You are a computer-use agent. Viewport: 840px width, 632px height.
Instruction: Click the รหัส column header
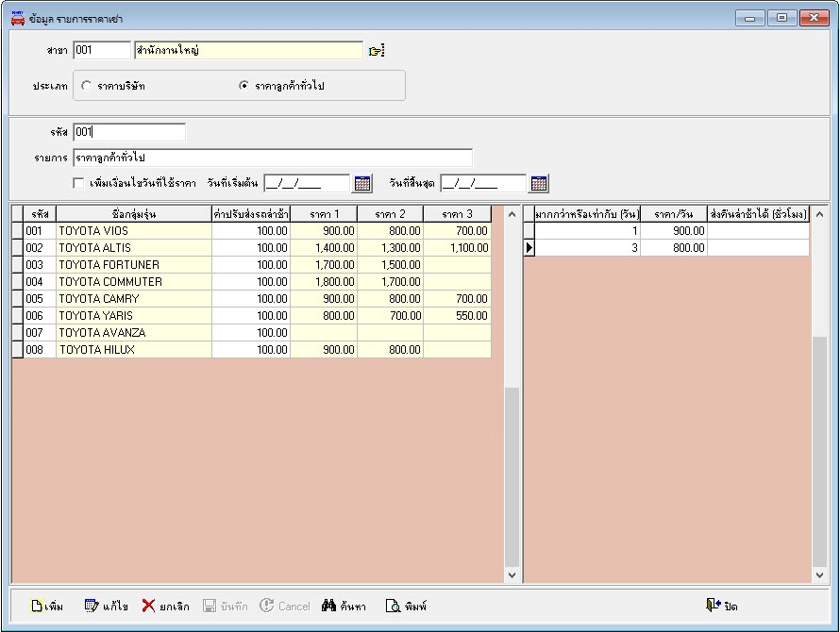40,214
